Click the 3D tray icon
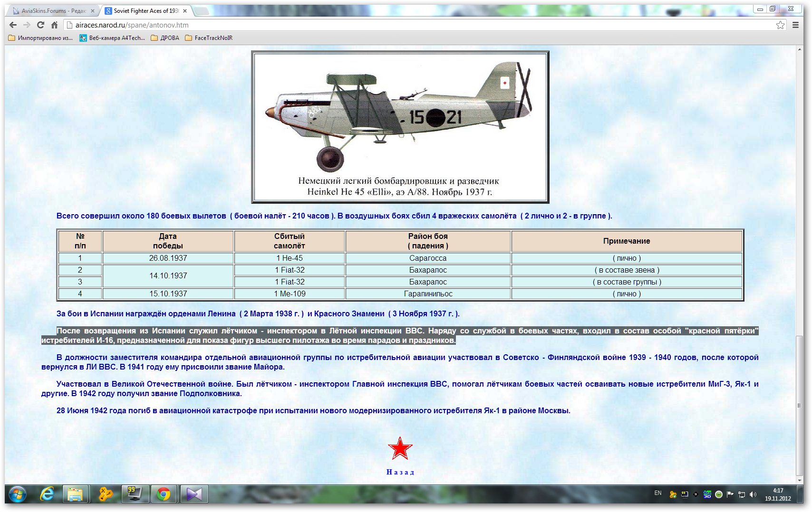This screenshot has height=512, width=812. (x=707, y=494)
